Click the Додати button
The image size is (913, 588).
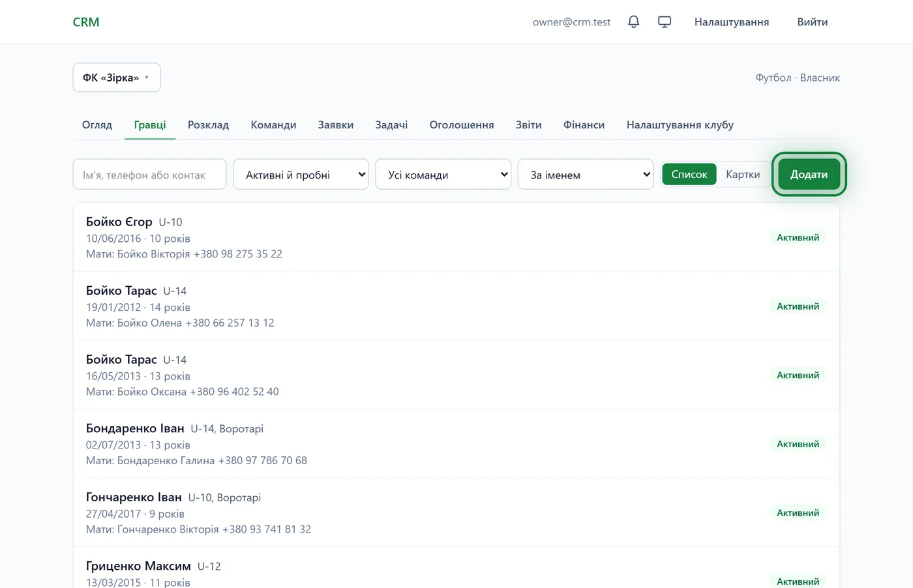point(809,175)
